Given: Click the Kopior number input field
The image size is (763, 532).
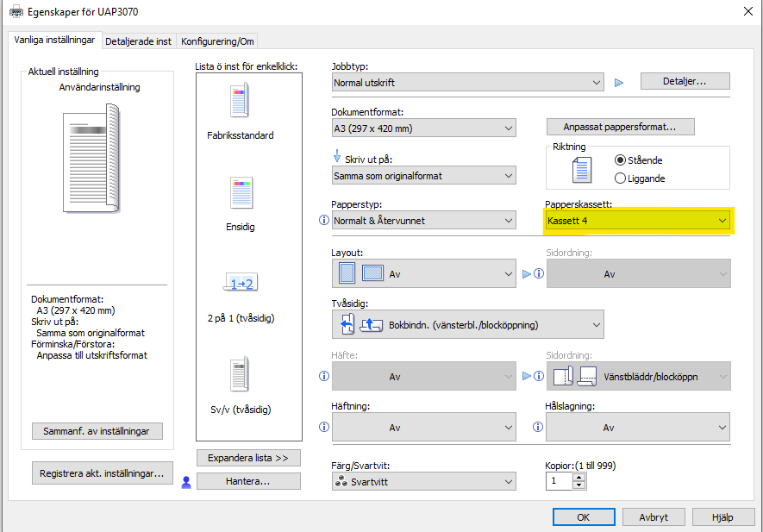Looking at the screenshot, I should pyautogui.click(x=559, y=481).
